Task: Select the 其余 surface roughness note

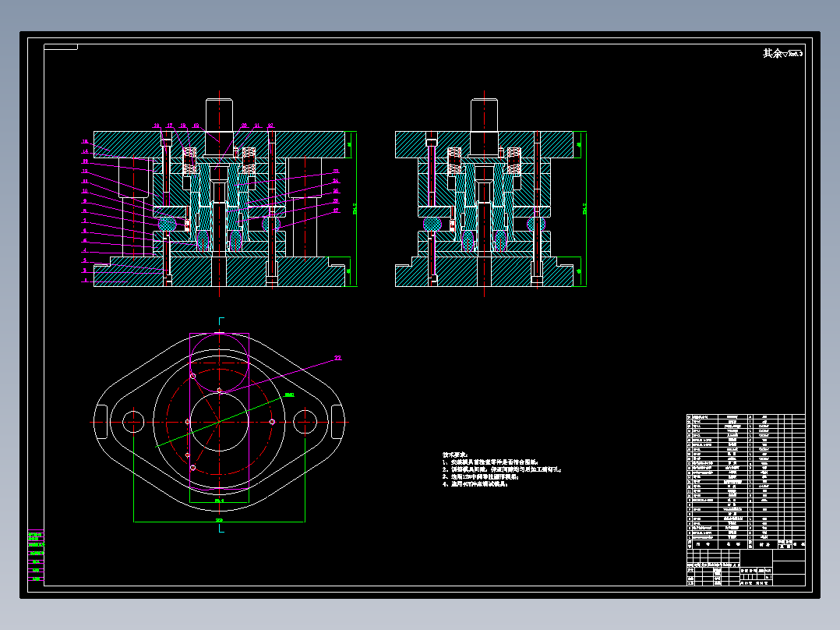Action: [782, 53]
